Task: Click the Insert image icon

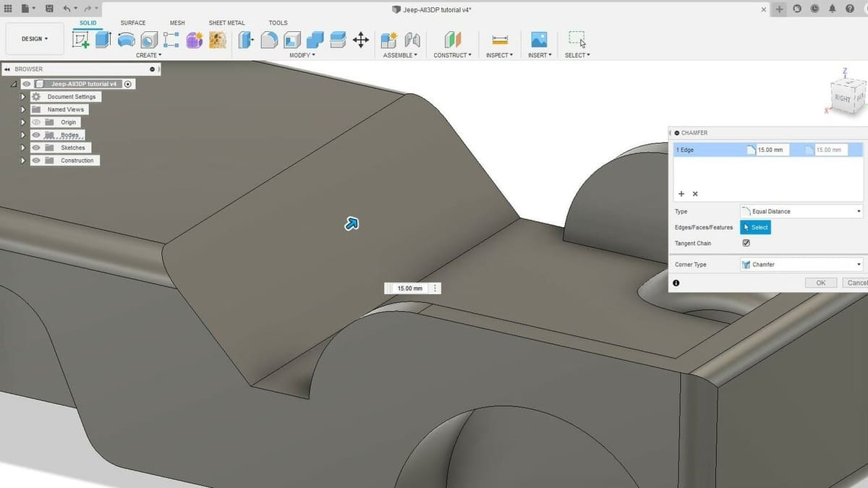Action: (539, 40)
